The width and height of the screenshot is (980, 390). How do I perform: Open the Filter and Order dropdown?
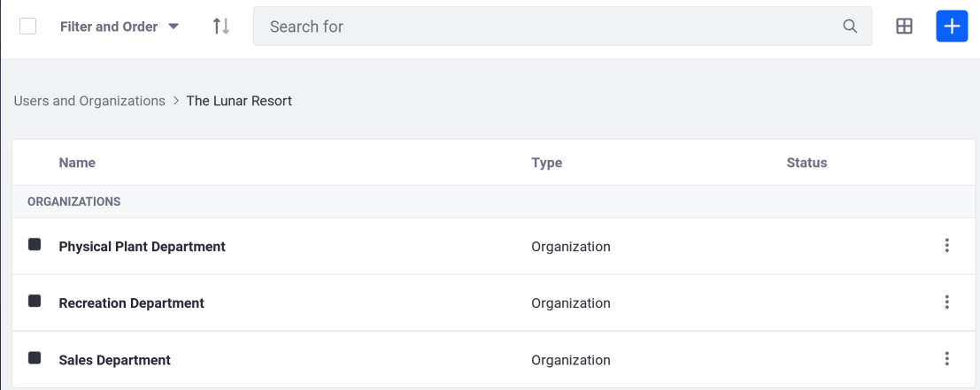[x=120, y=27]
